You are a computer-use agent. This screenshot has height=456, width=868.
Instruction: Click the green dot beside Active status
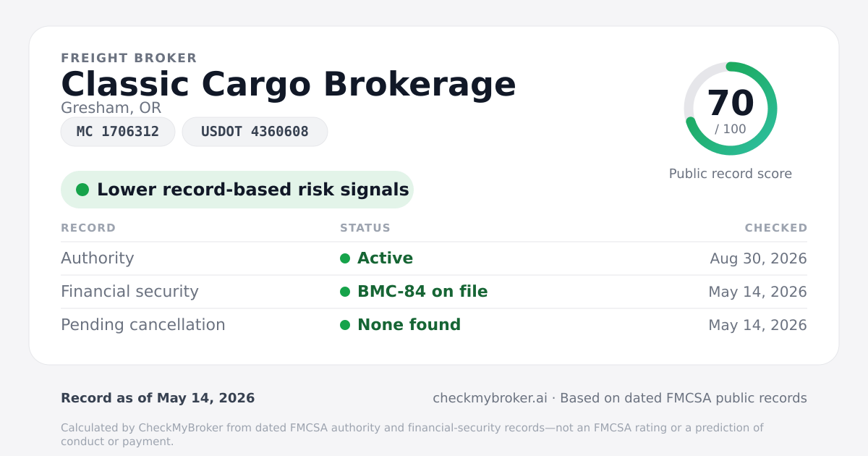(x=345, y=258)
